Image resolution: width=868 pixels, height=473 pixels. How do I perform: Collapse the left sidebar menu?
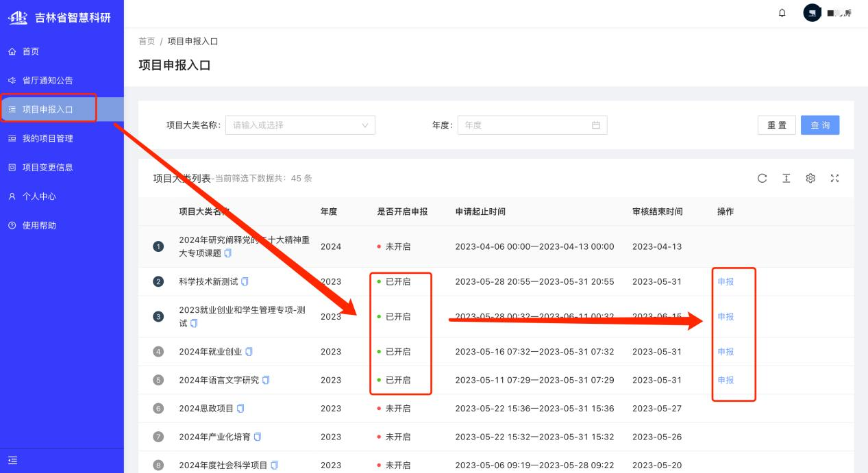(x=12, y=461)
